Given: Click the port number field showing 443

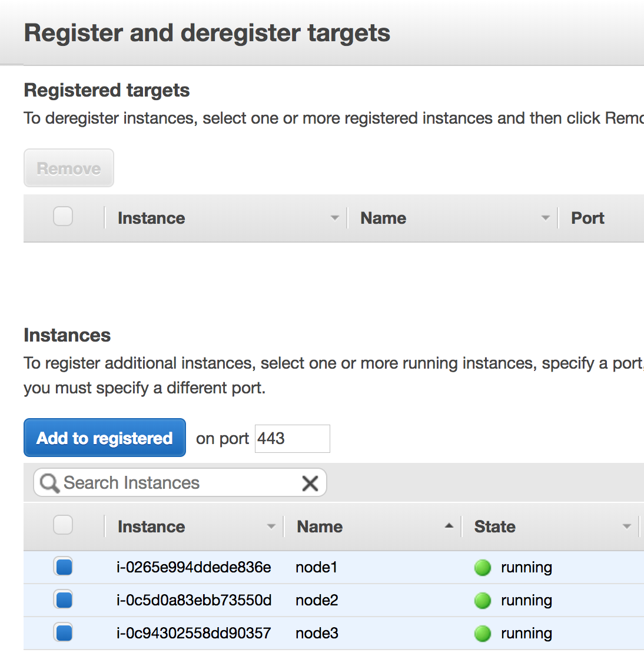Looking at the screenshot, I should pos(292,439).
